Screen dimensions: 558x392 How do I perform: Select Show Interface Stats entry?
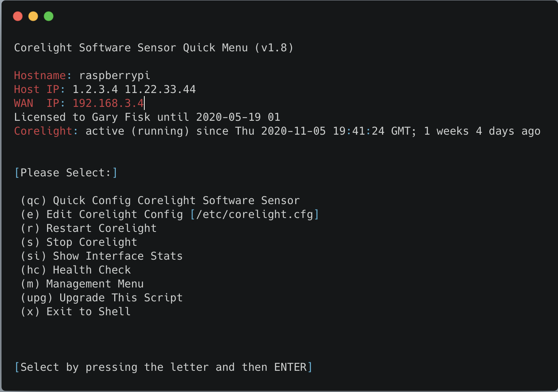click(101, 256)
